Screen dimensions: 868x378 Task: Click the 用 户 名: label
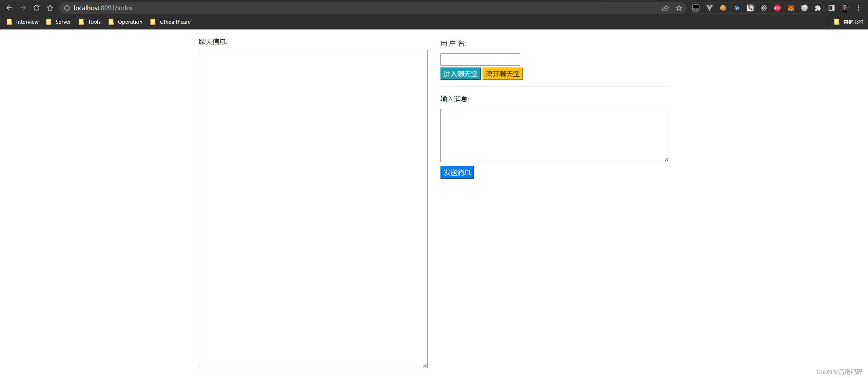453,43
